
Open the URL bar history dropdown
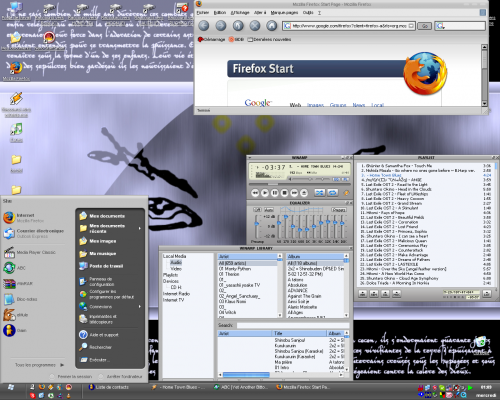click(412, 26)
